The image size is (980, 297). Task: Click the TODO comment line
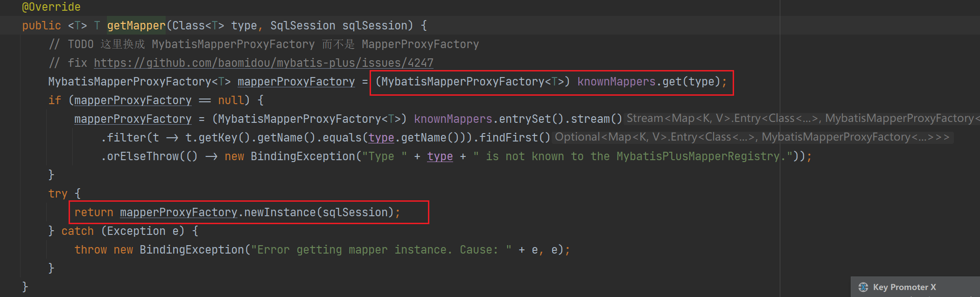[264, 44]
